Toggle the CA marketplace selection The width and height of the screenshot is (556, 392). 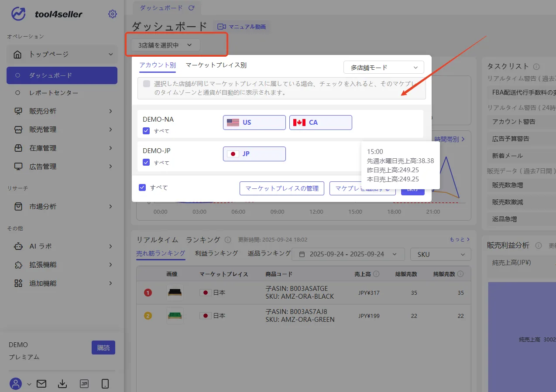321,123
